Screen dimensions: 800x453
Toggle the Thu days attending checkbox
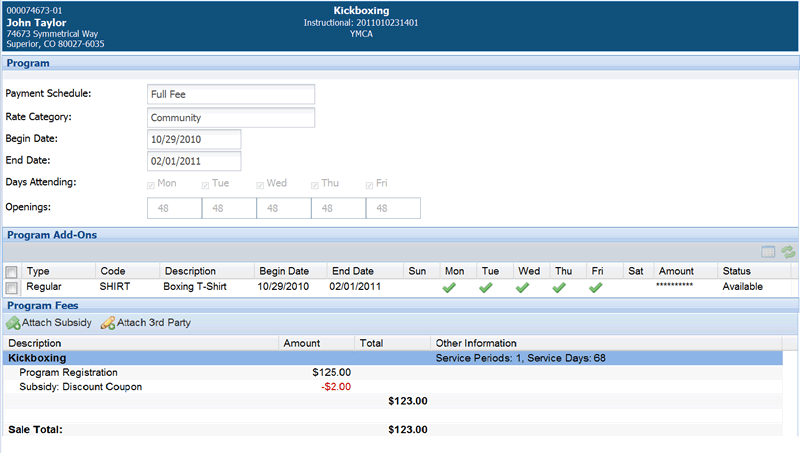point(315,185)
